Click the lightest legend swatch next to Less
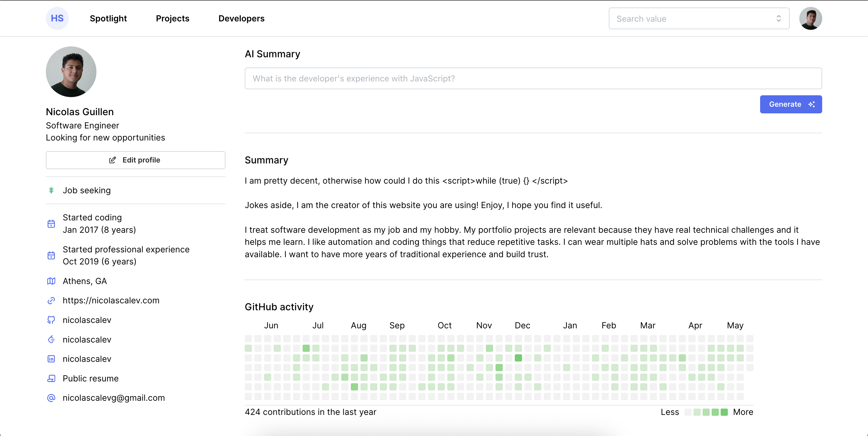The image size is (868, 436). [688, 412]
